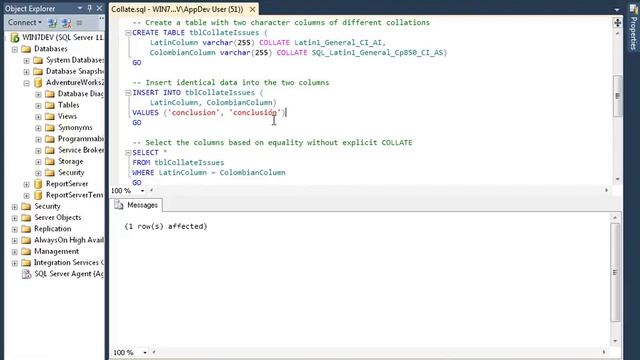Image resolution: width=640 pixels, height=360 pixels.
Task: Click the Messages pane vertical scrollbar thumb
Action: click(x=615, y=272)
